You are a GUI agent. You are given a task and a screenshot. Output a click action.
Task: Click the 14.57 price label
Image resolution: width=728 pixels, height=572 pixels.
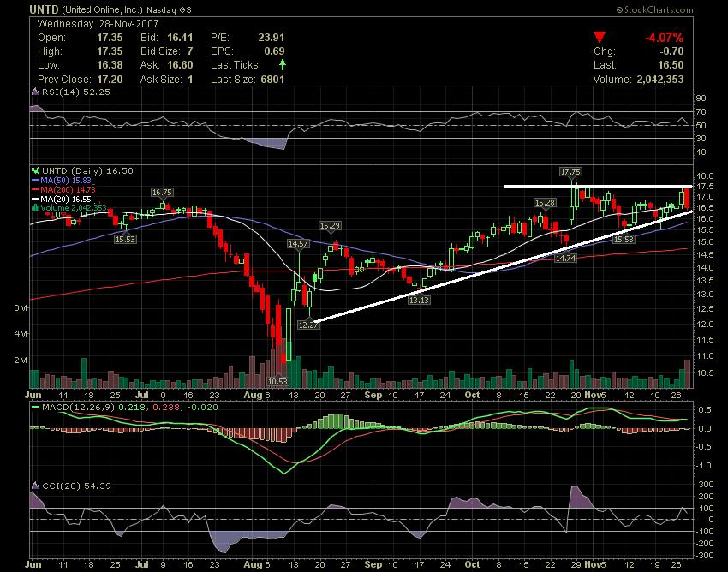[x=298, y=243]
